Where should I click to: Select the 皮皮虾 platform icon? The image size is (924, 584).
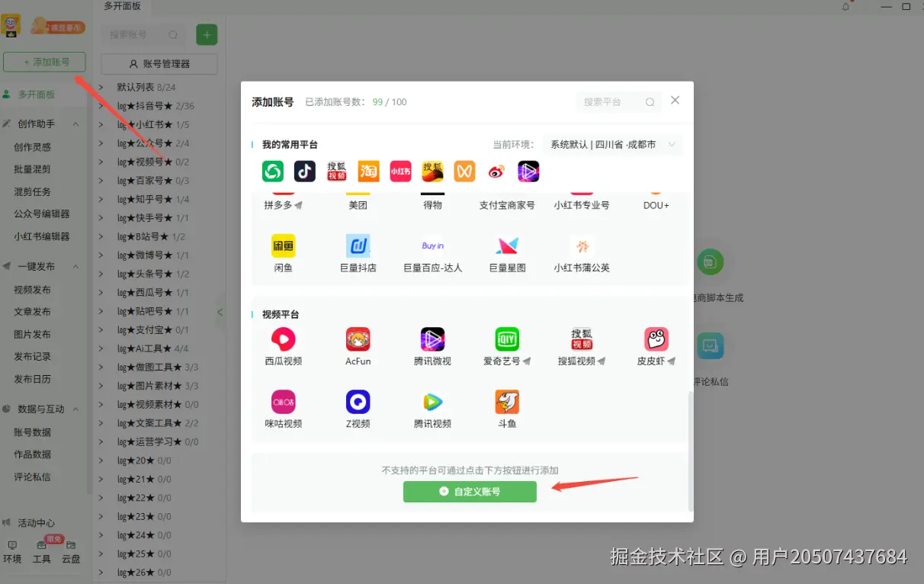pyautogui.click(x=656, y=339)
